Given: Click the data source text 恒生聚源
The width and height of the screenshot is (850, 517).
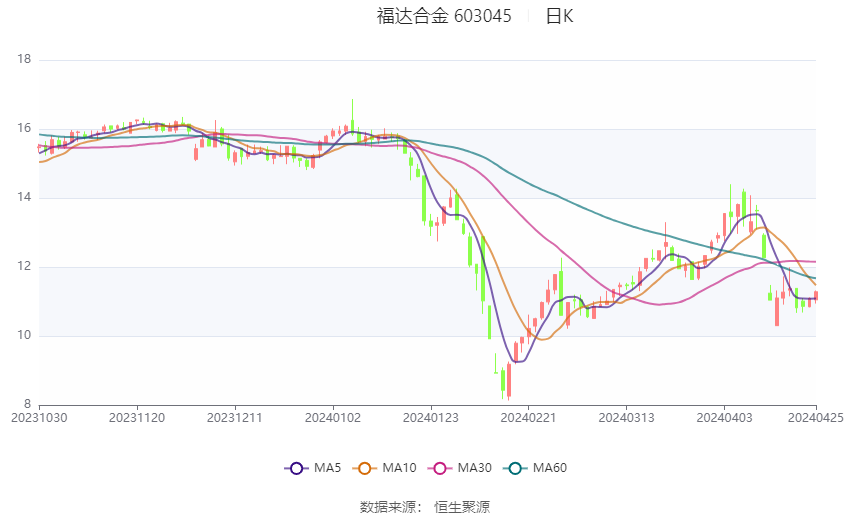Looking at the screenshot, I should coord(462,507).
